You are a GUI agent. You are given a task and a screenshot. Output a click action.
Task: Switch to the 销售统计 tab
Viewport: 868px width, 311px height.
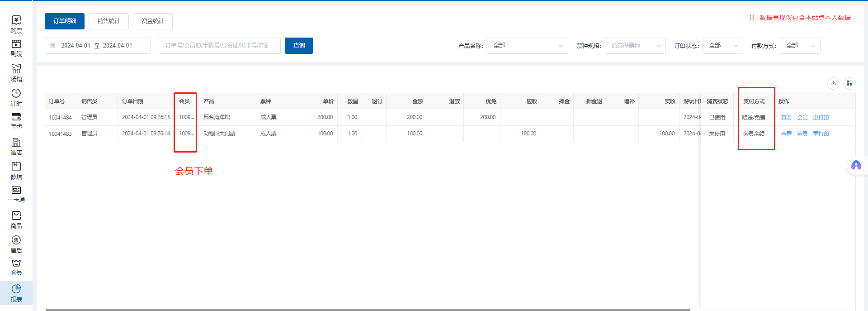(x=108, y=21)
